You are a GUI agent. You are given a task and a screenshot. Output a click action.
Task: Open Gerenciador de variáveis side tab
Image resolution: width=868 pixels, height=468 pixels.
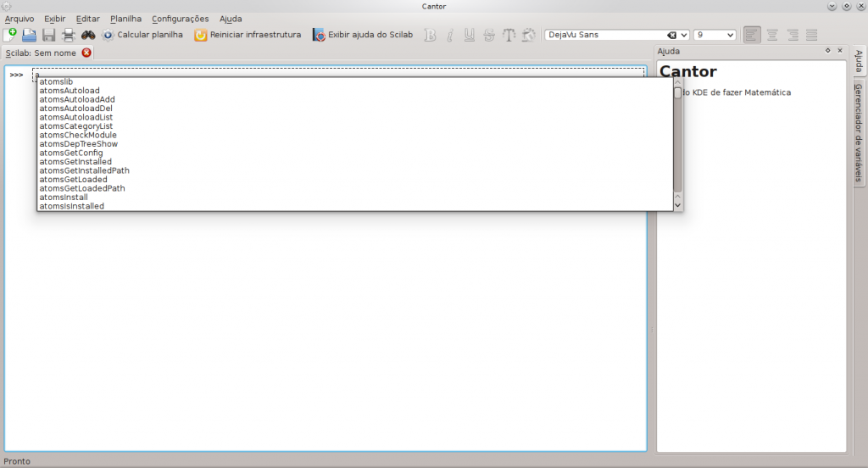click(x=860, y=133)
